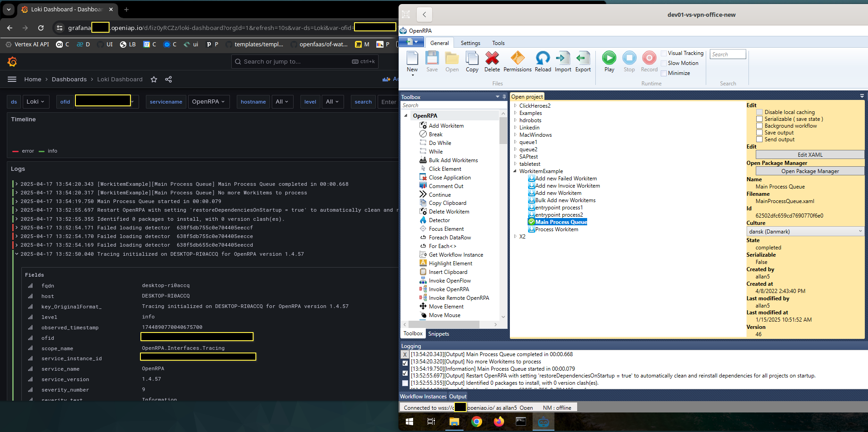Click the New file icon in OpenRPA ribbon
Screen dimensions: 868x432
[412, 58]
